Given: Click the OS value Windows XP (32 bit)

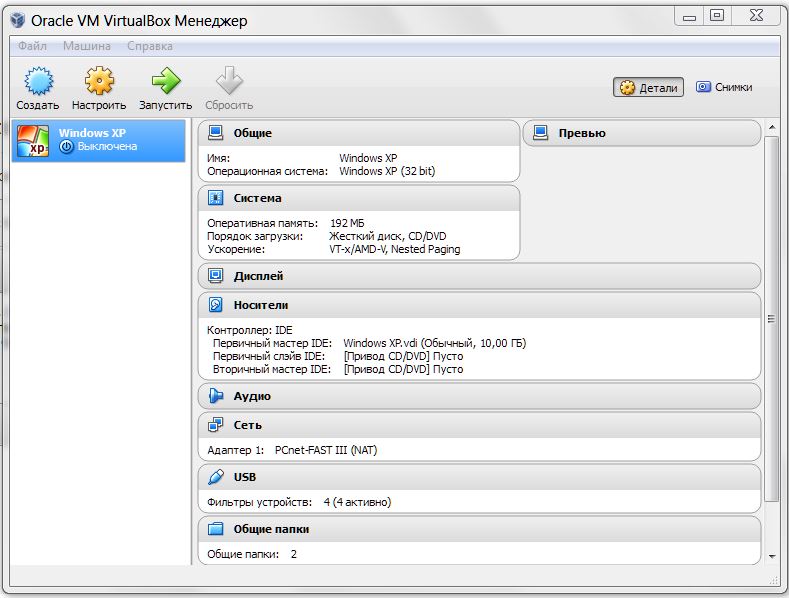Looking at the screenshot, I should tap(387, 171).
